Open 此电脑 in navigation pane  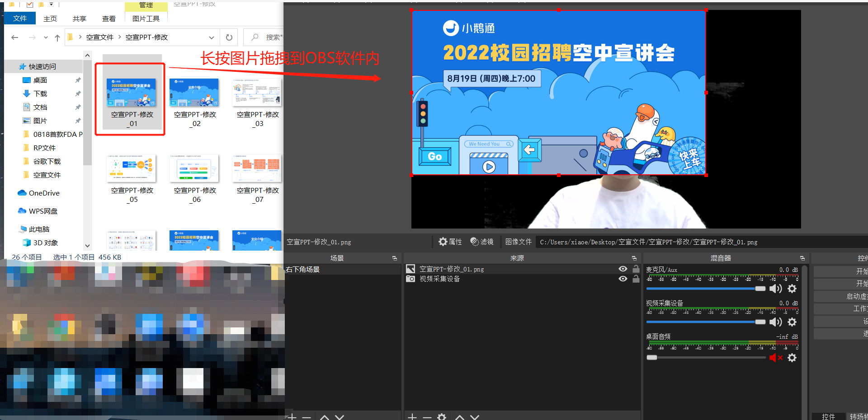click(35, 229)
